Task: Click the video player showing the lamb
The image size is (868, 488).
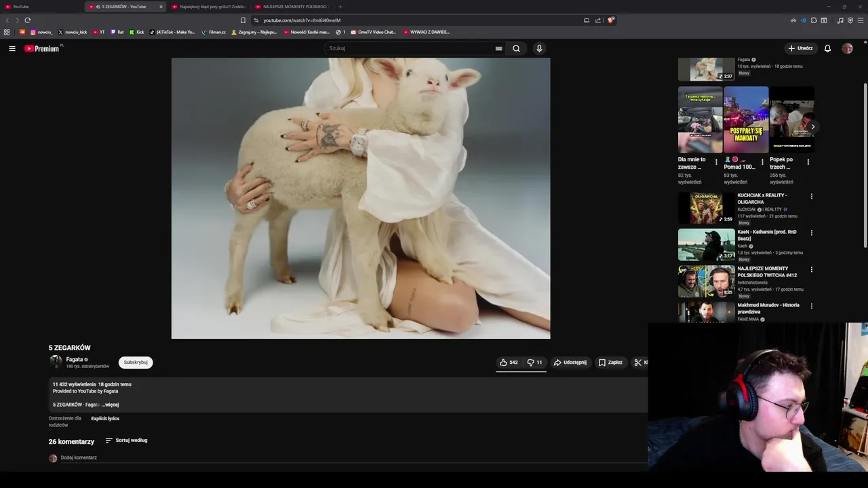Action: [x=361, y=198]
